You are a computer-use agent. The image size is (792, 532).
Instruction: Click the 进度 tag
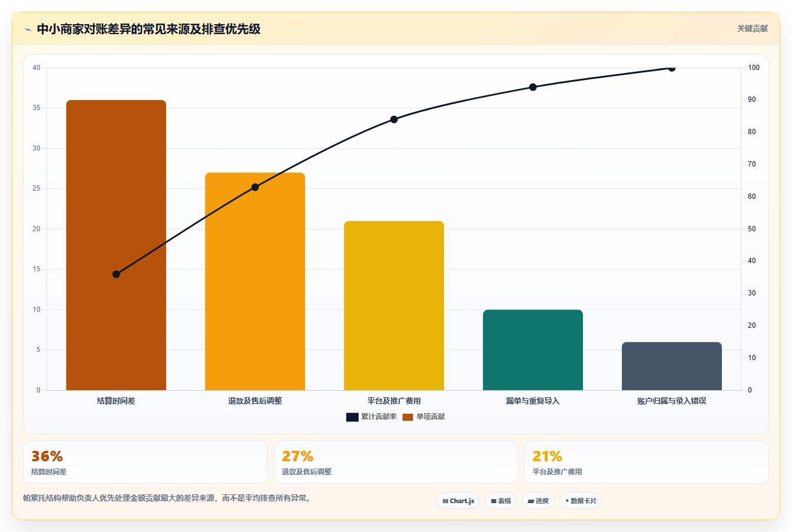[538, 501]
